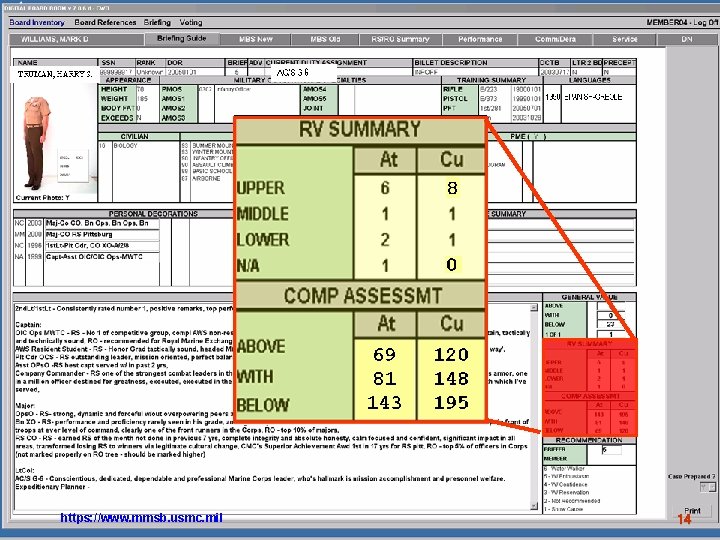Screen dimensions: 720x540
Task: Click recommendation option 5 - W/Enthusiasm
Action: [x=566, y=477]
